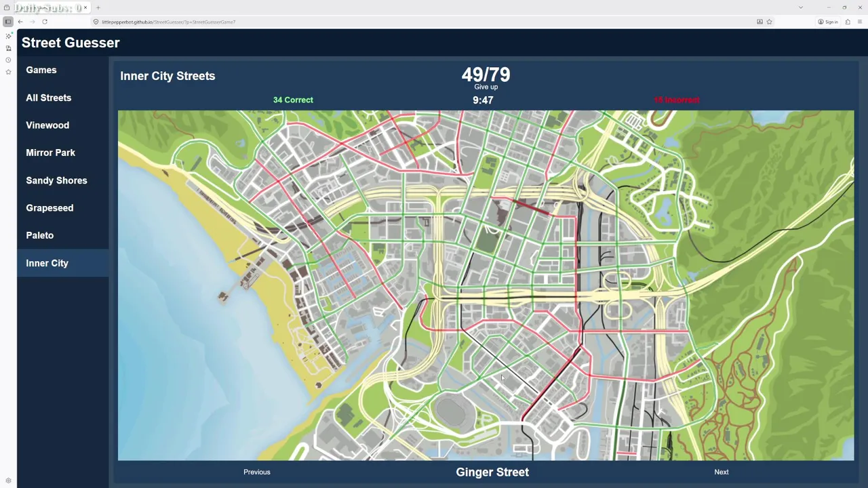The image size is (868, 488).
Task: Open browsing history in the sidebar
Action: tap(8, 60)
